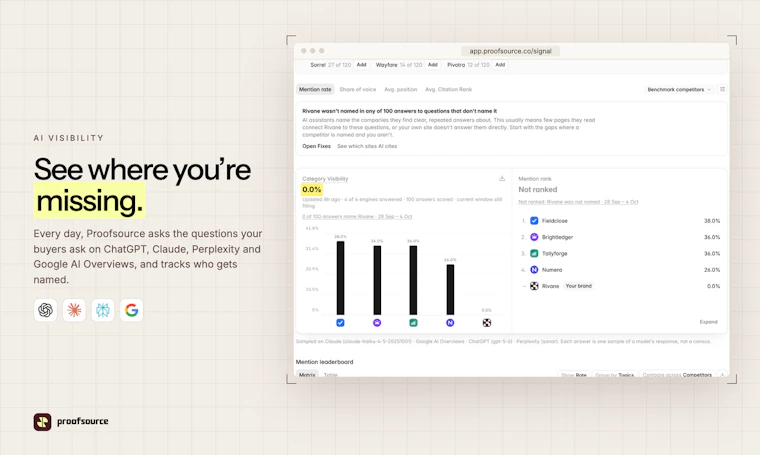Click the Not ranked heading
The height and width of the screenshot is (455, 760).
point(538,189)
